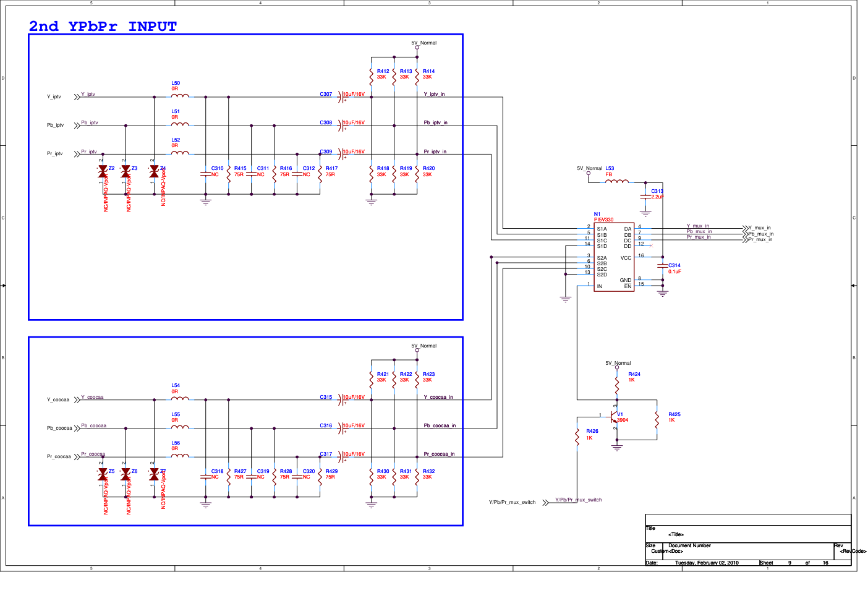This screenshot has width=868, height=614.
Task: Click the Z4 TVS diode symbol
Action: tap(154, 172)
